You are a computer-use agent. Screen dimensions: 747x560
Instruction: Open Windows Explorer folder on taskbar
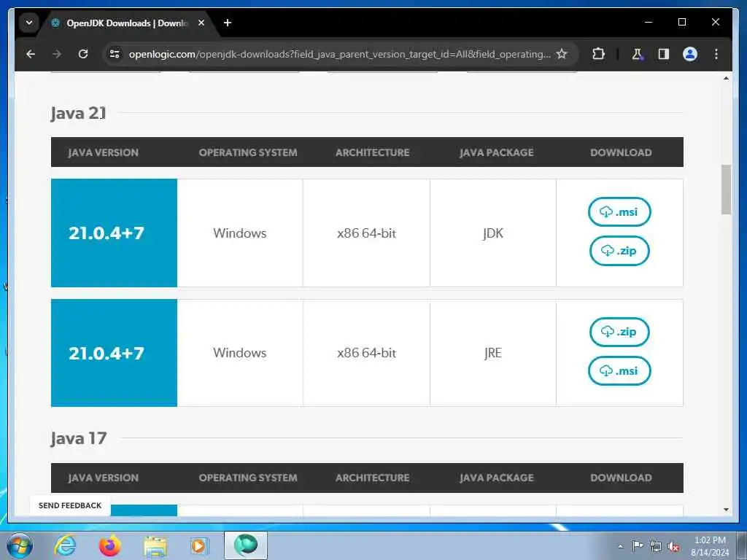point(155,547)
